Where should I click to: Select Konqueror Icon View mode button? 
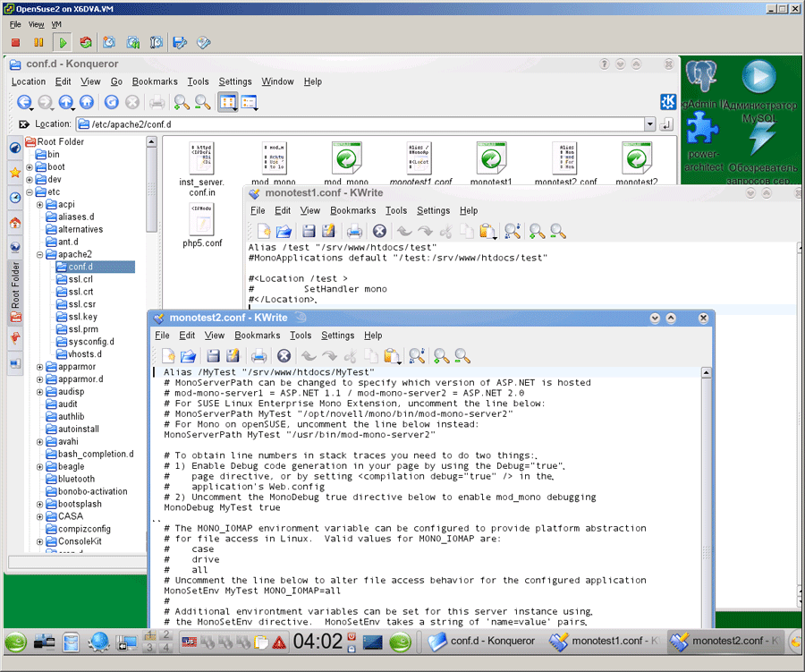tap(227, 102)
